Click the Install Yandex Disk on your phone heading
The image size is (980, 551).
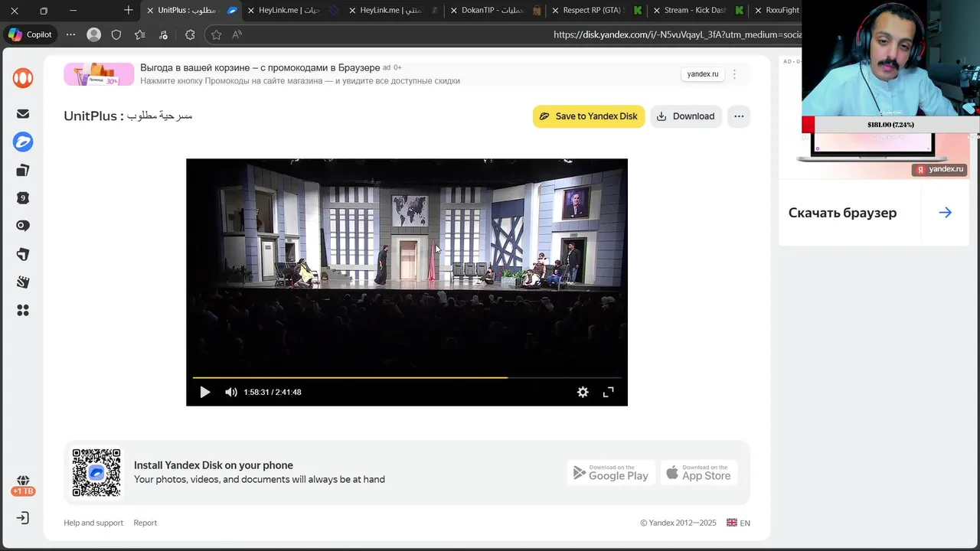coord(214,465)
